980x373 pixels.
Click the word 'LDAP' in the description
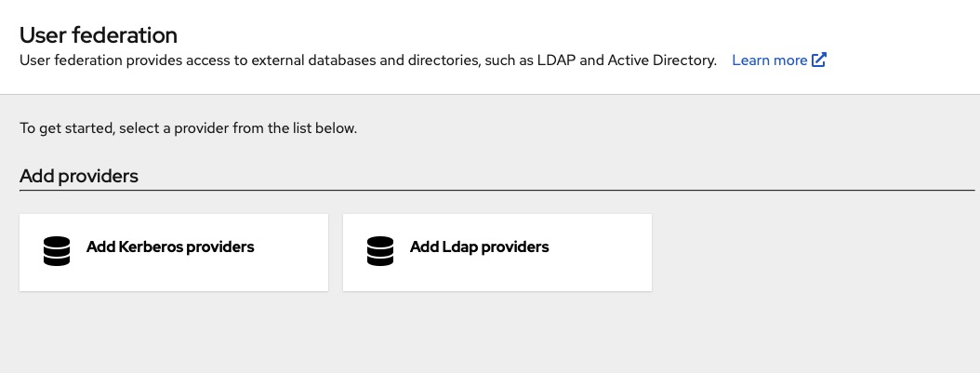[x=556, y=60]
